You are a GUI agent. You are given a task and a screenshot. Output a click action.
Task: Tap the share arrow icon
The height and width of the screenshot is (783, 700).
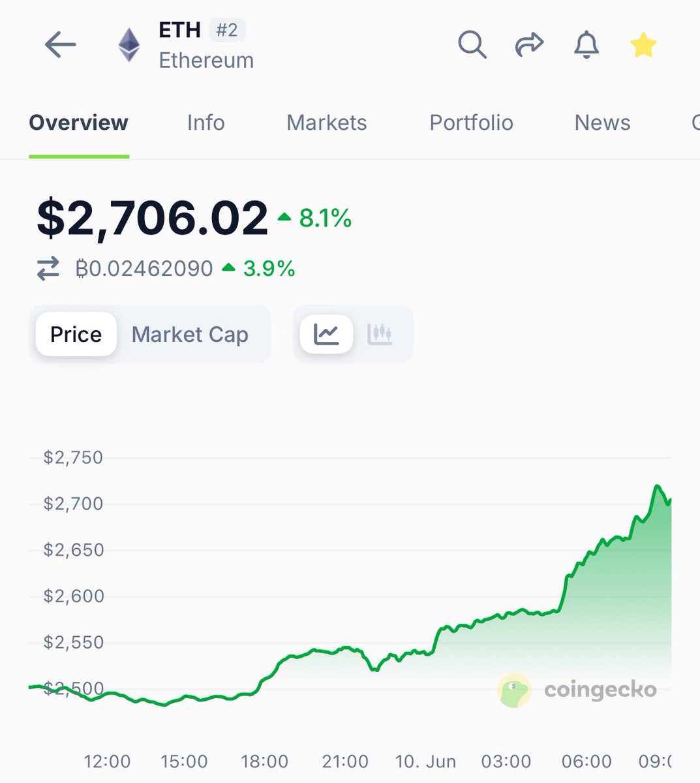[529, 45]
